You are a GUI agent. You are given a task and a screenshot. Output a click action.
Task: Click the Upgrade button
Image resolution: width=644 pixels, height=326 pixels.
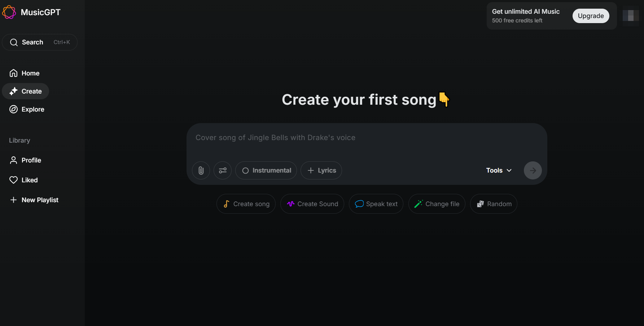591,16
